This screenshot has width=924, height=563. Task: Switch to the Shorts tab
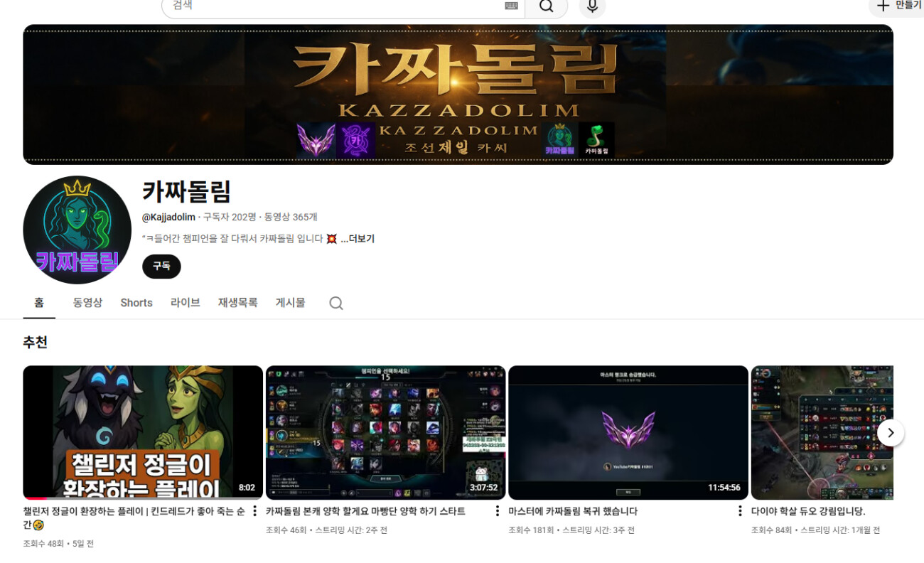click(136, 303)
